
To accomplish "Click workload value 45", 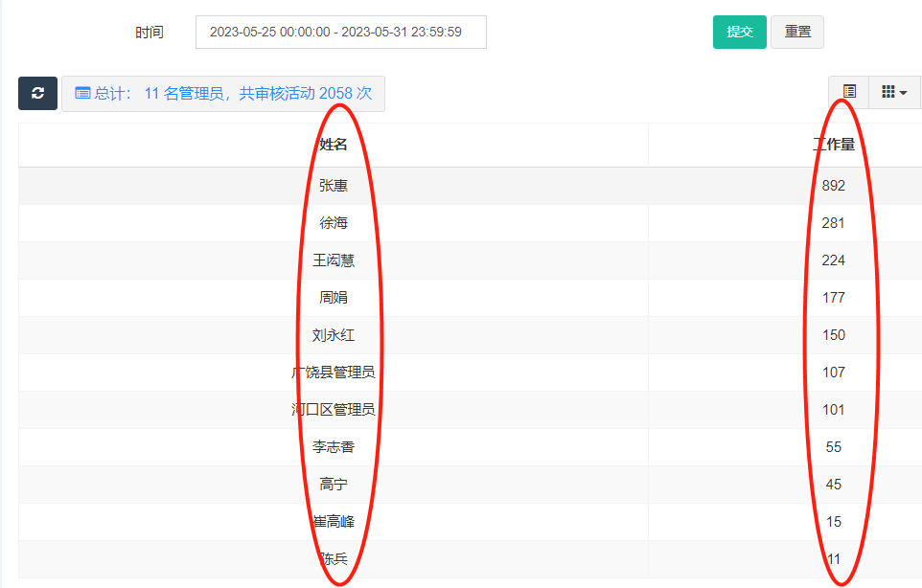I will pyautogui.click(x=833, y=484).
